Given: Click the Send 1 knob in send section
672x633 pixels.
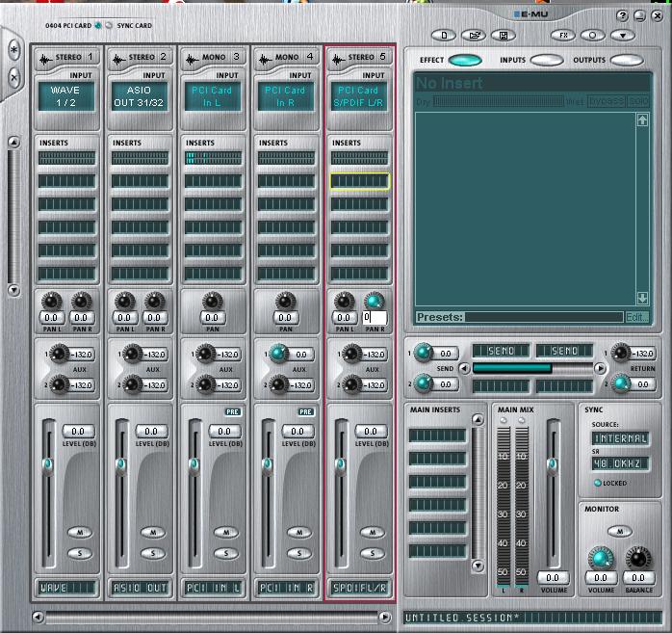Looking at the screenshot, I should pos(424,352).
